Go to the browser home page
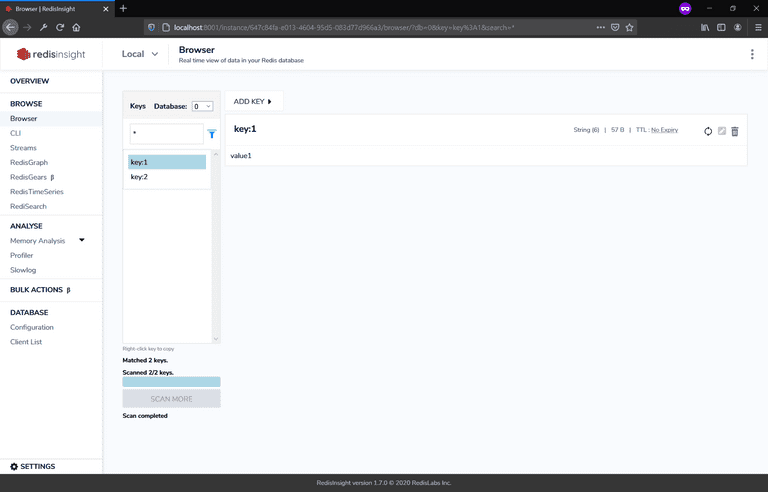The width and height of the screenshot is (768, 492). click(76, 27)
